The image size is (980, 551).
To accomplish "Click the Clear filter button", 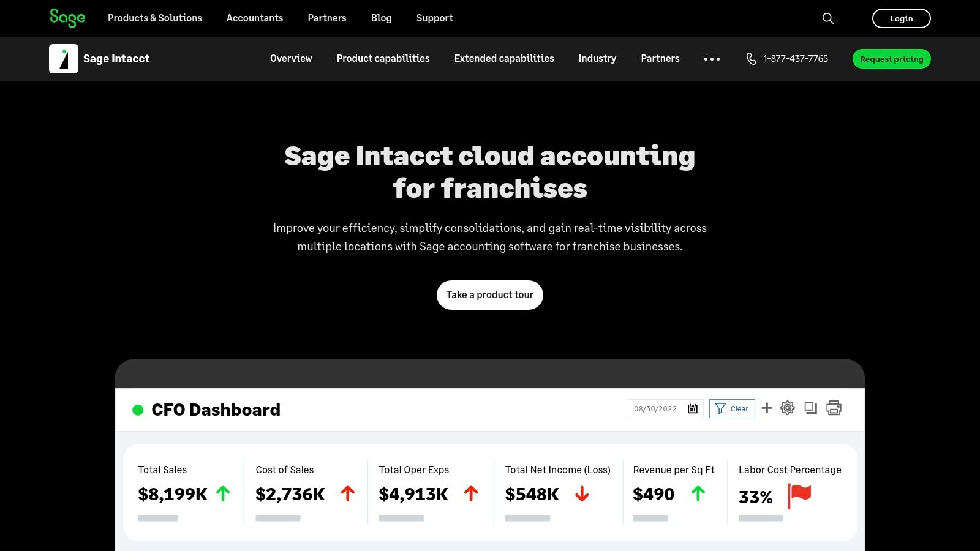I will coord(732,408).
